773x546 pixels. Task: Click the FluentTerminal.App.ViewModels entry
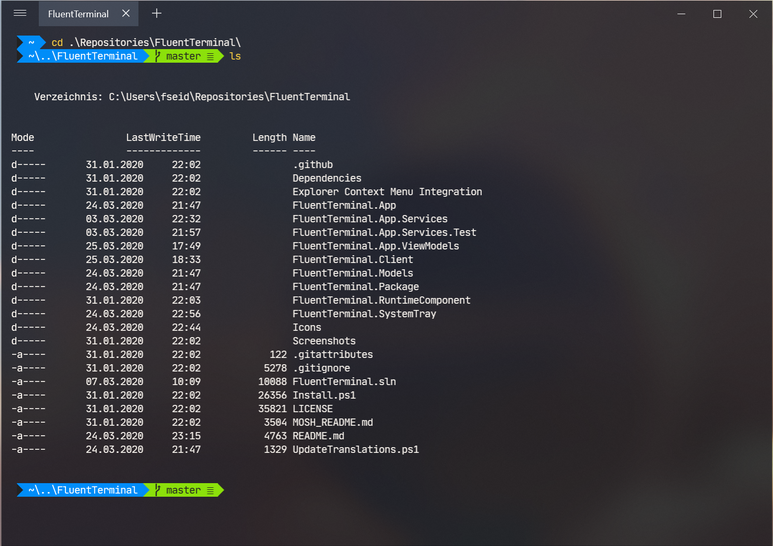click(376, 246)
